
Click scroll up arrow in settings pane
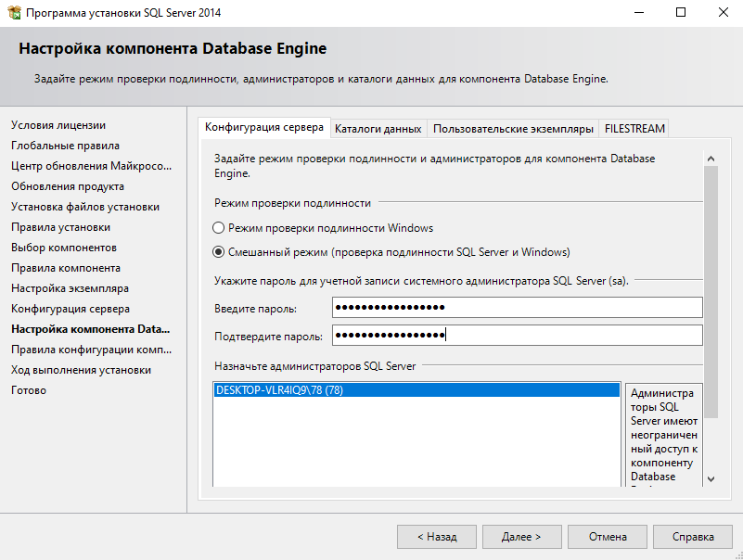click(711, 159)
